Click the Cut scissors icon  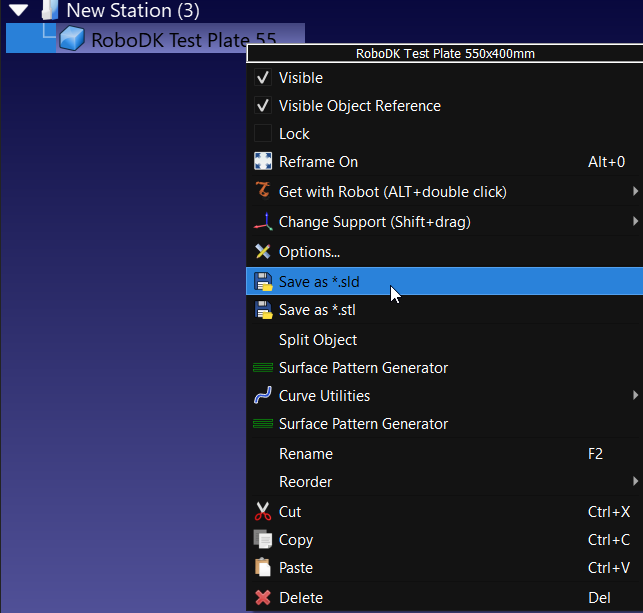[x=263, y=512]
